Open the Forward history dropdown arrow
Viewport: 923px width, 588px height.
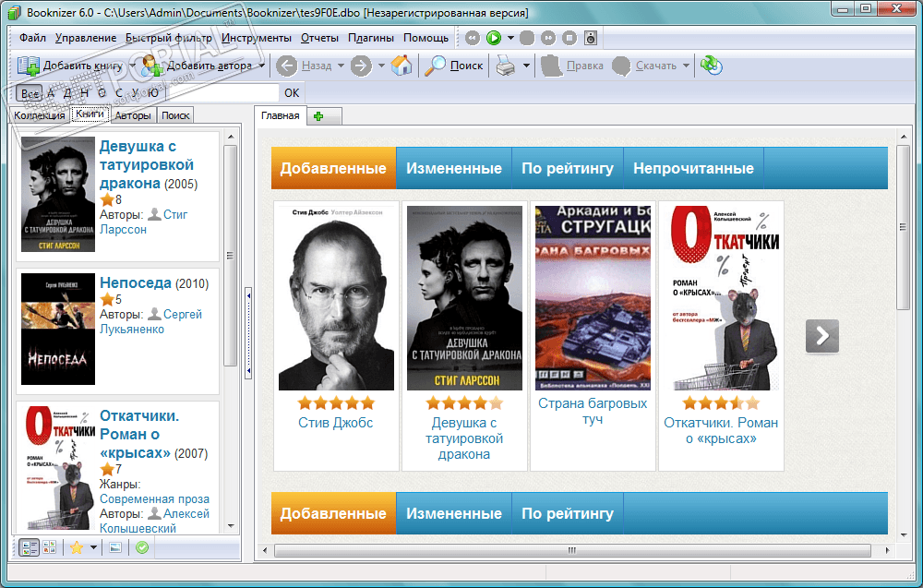381,66
